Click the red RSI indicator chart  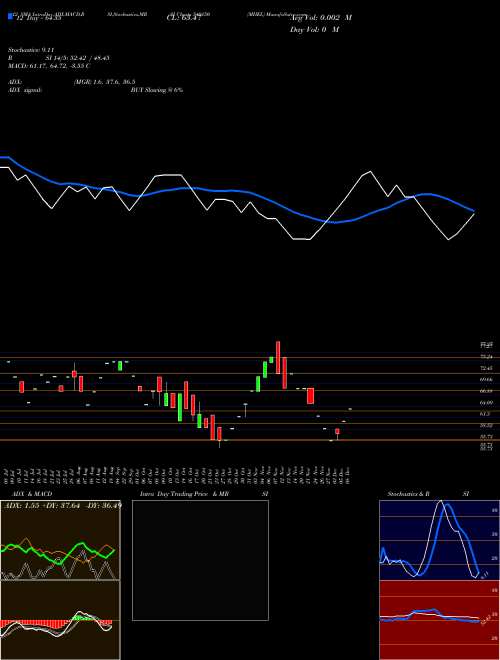coord(439,620)
